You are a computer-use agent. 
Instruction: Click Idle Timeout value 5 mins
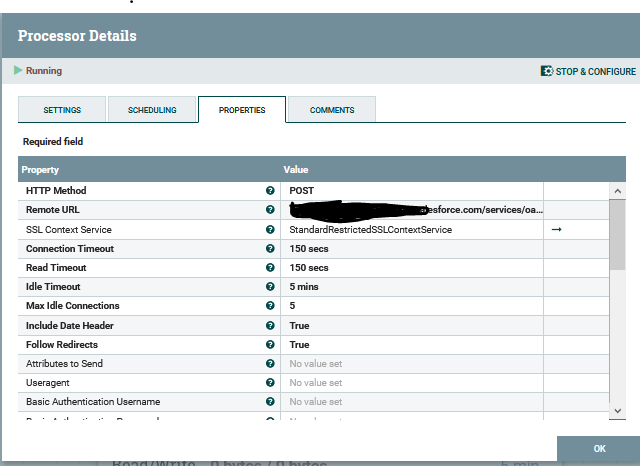pos(304,286)
